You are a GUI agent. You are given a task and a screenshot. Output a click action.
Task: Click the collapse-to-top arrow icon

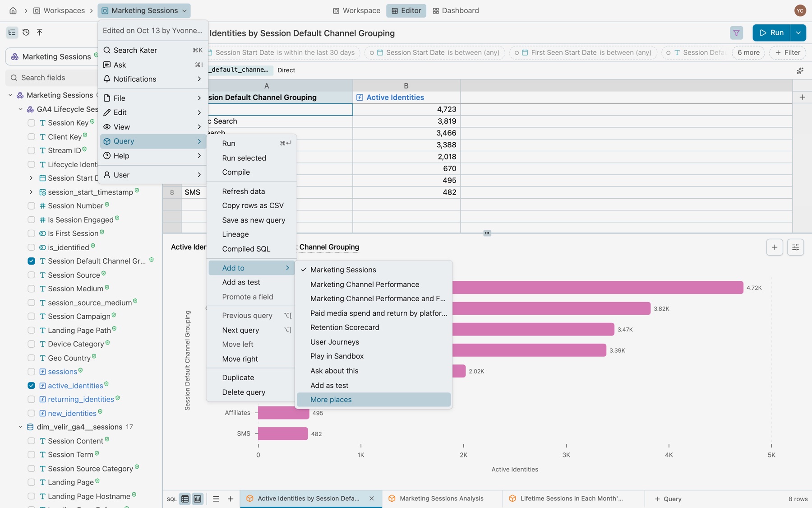tap(40, 32)
